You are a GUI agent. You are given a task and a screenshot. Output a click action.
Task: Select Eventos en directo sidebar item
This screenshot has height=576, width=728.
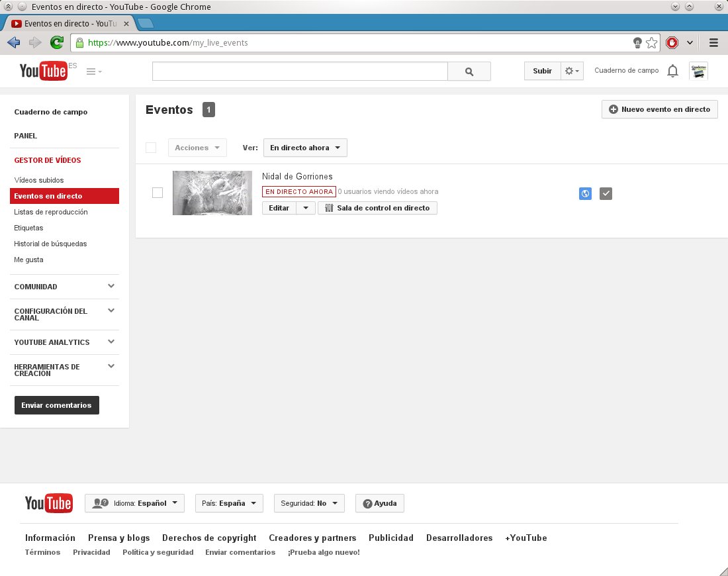[x=65, y=196]
